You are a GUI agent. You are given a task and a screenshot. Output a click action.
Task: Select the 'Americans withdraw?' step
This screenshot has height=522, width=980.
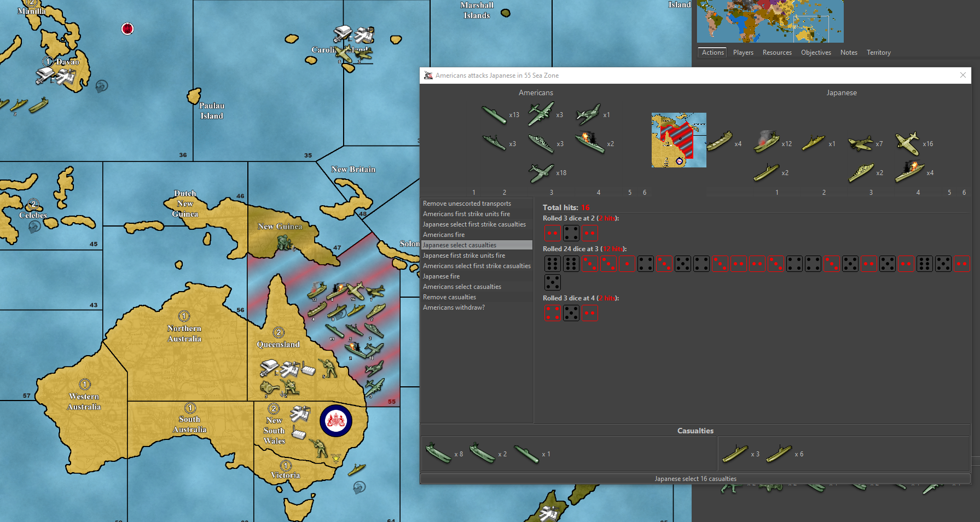click(476, 308)
